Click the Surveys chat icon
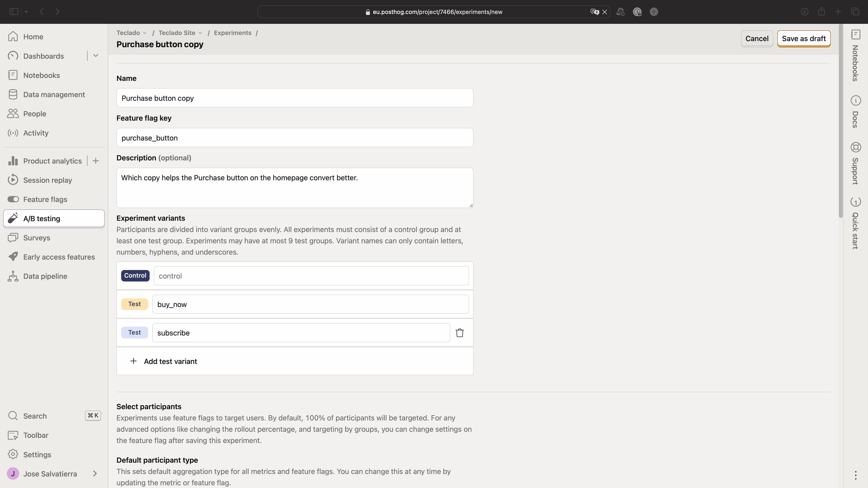This screenshot has width=868, height=488. 13,238
